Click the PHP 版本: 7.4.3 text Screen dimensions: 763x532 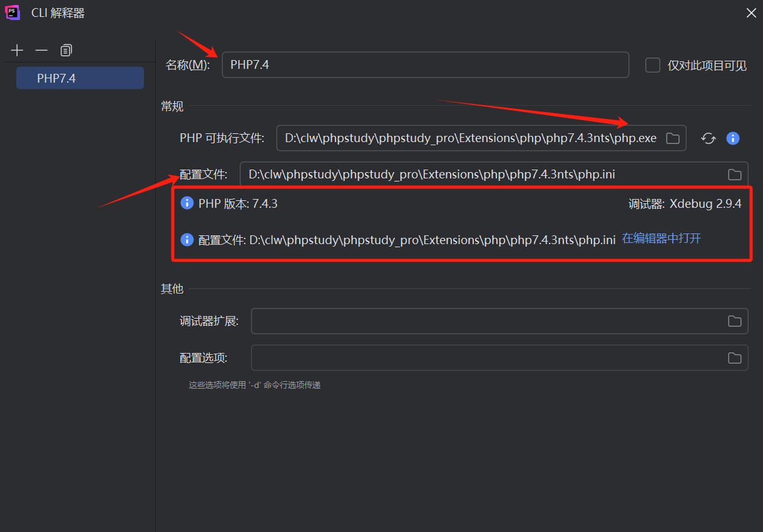[x=238, y=203]
